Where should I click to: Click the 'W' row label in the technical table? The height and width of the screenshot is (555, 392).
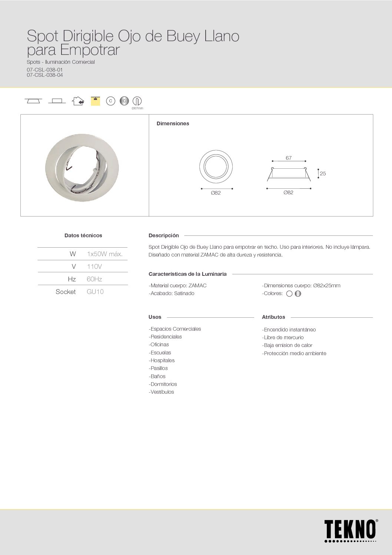click(x=73, y=254)
